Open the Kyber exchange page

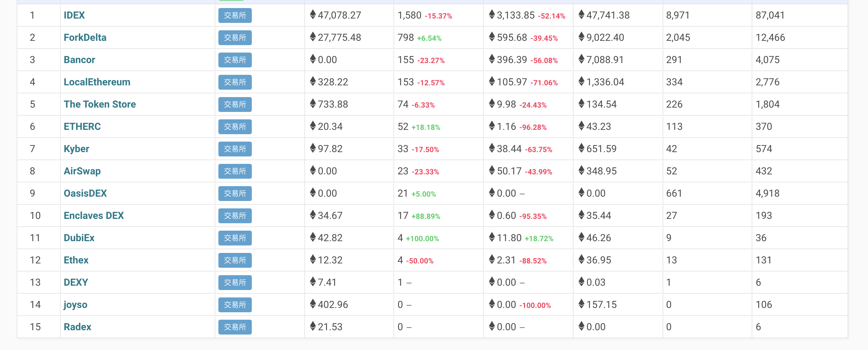coord(76,148)
